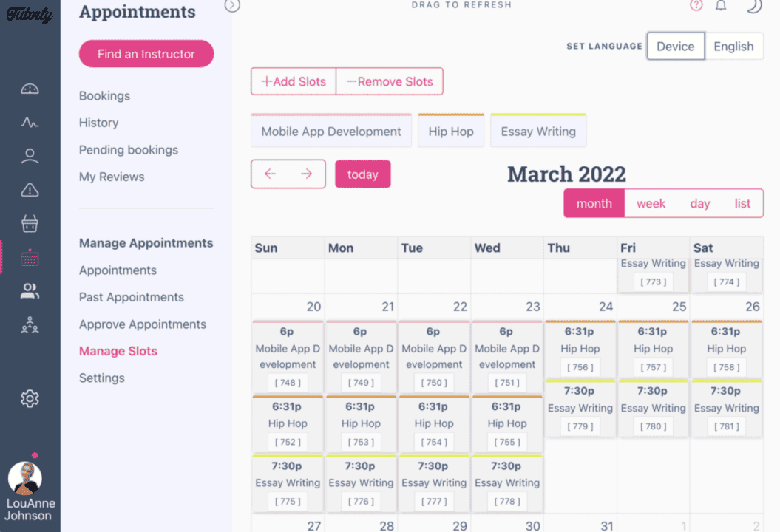Image resolution: width=780 pixels, height=532 pixels.
Task: Toggle dark mode with the moon icon
Action: (753, 6)
